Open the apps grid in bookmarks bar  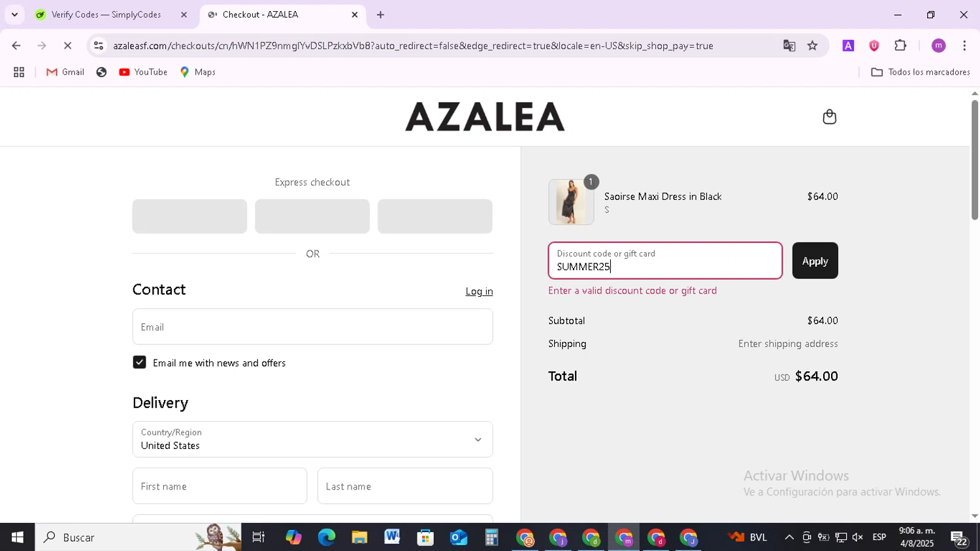[x=19, y=73]
